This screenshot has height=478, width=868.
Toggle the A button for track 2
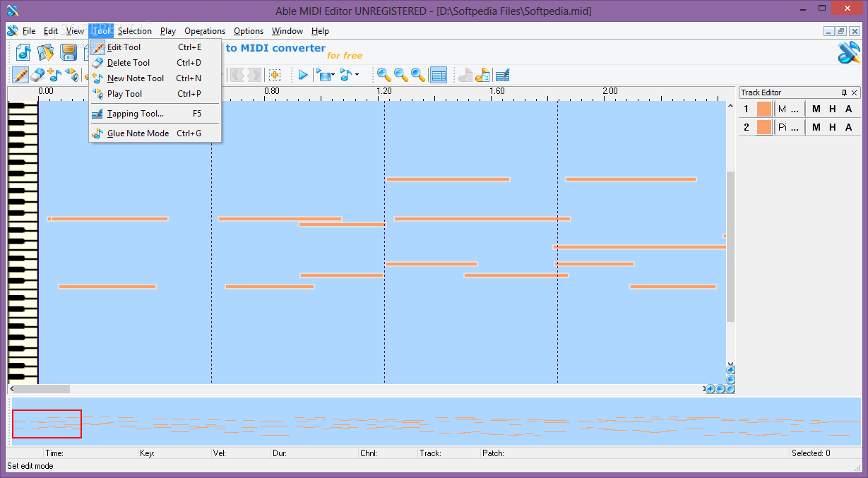848,127
